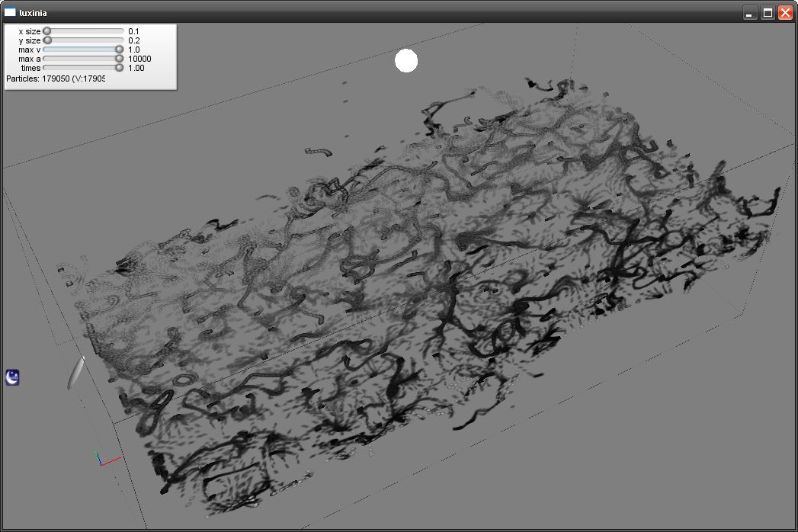
Task: Click the Particles count readout
Action: [56, 79]
